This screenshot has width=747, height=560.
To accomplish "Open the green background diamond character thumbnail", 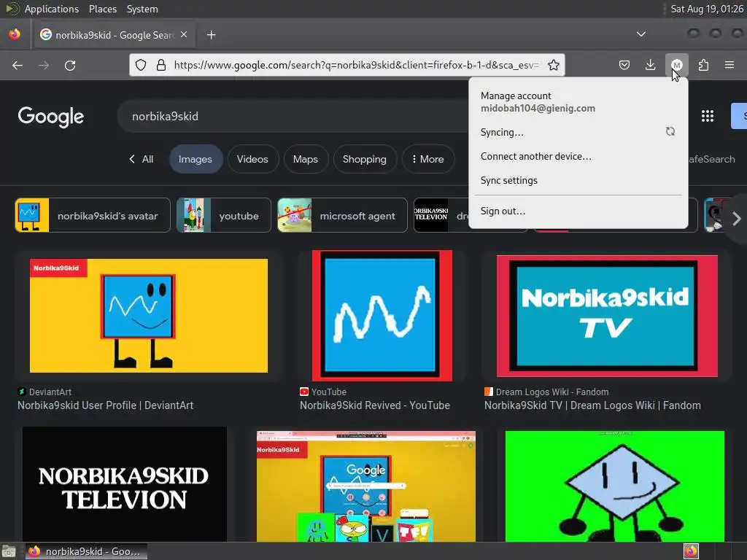I will 614,486.
